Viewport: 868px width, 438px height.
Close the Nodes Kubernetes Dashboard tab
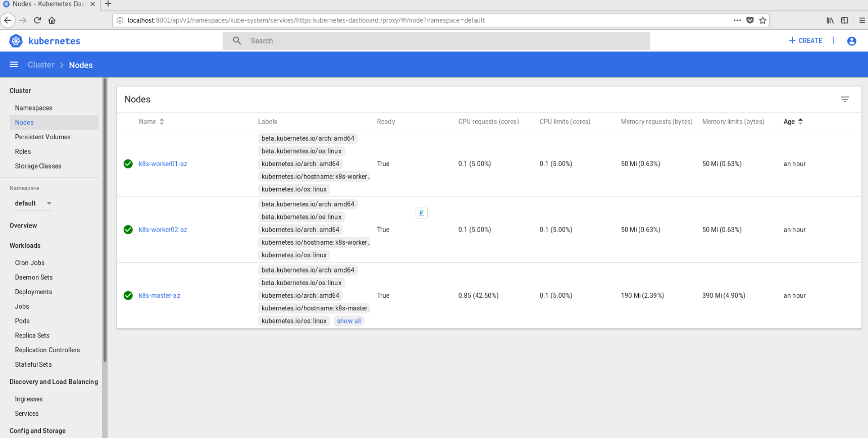tap(92, 4)
